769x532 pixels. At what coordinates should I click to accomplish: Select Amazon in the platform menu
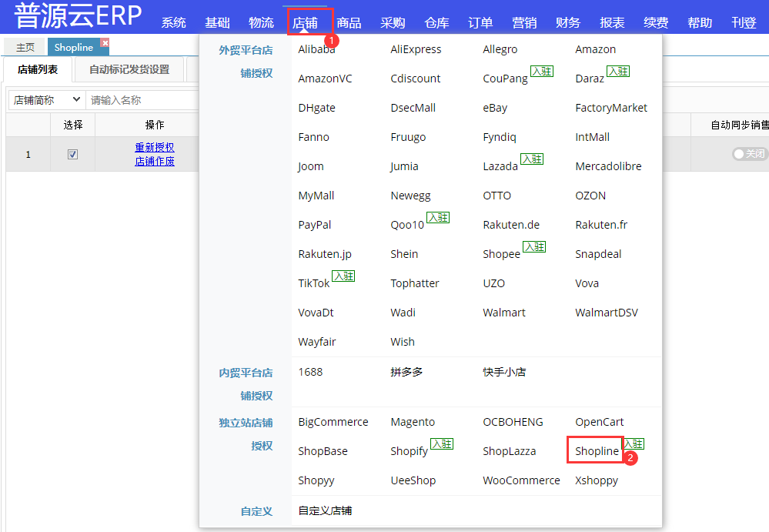click(x=595, y=49)
